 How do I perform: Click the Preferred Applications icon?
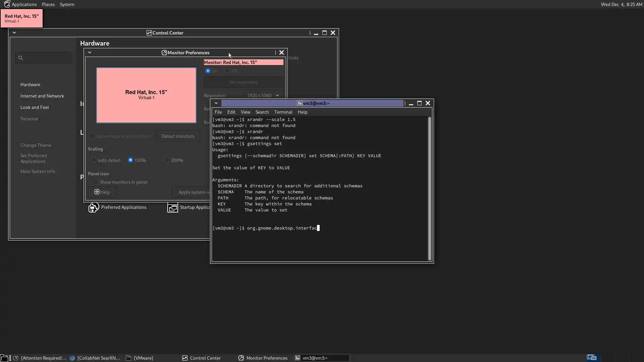pos(94,207)
